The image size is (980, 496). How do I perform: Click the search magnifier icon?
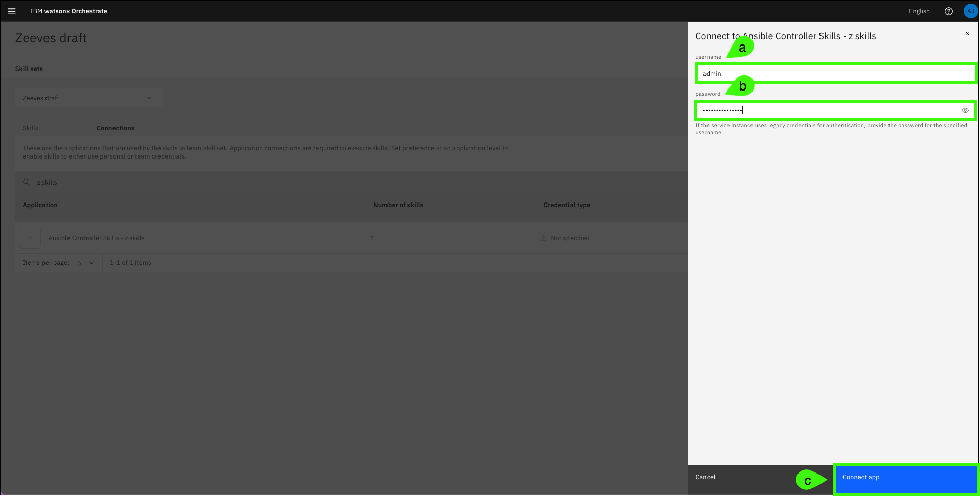click(27, 182)
